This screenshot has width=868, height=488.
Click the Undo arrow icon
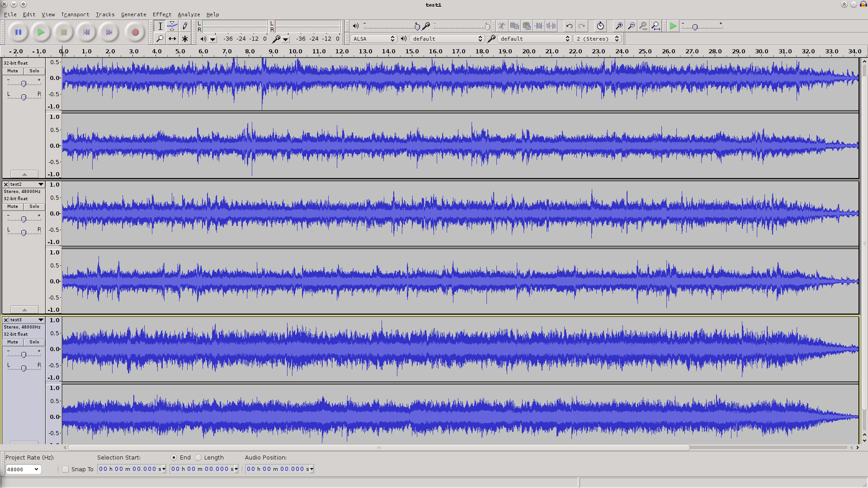pos(569,26)
